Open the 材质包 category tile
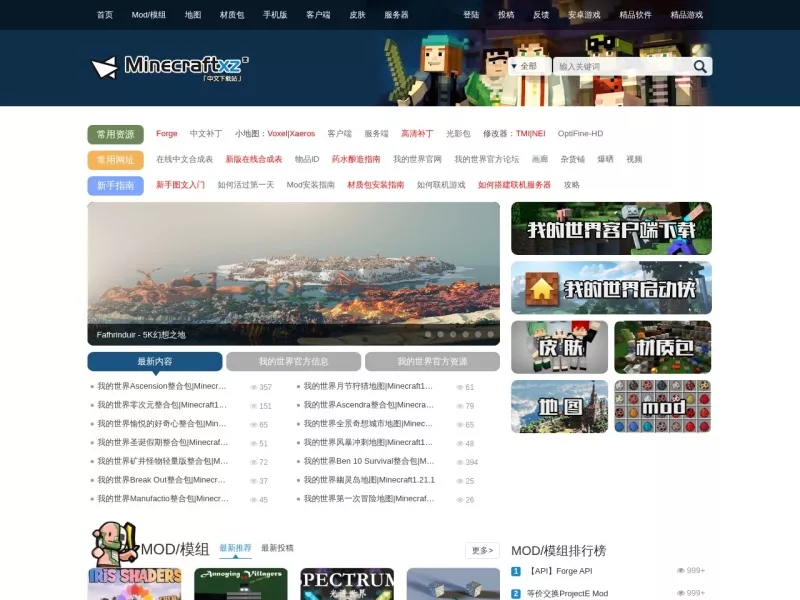The height and width of the screenshot is (600, 800). click(x=663, y=347)
